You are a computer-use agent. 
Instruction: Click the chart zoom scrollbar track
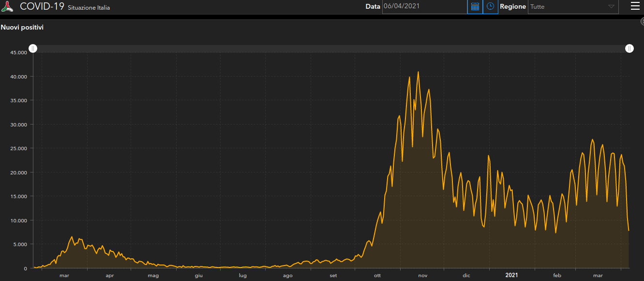point(331,48)
